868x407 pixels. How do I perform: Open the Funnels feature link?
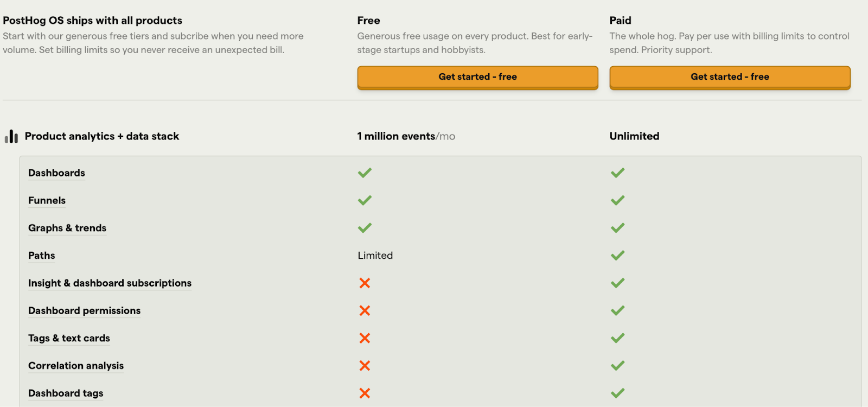(47, 201)
